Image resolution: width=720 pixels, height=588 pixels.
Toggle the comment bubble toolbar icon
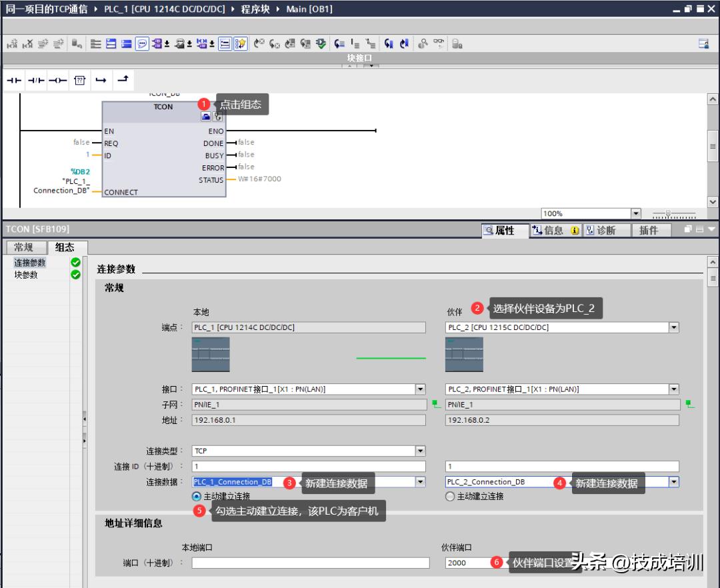[142, 44]
